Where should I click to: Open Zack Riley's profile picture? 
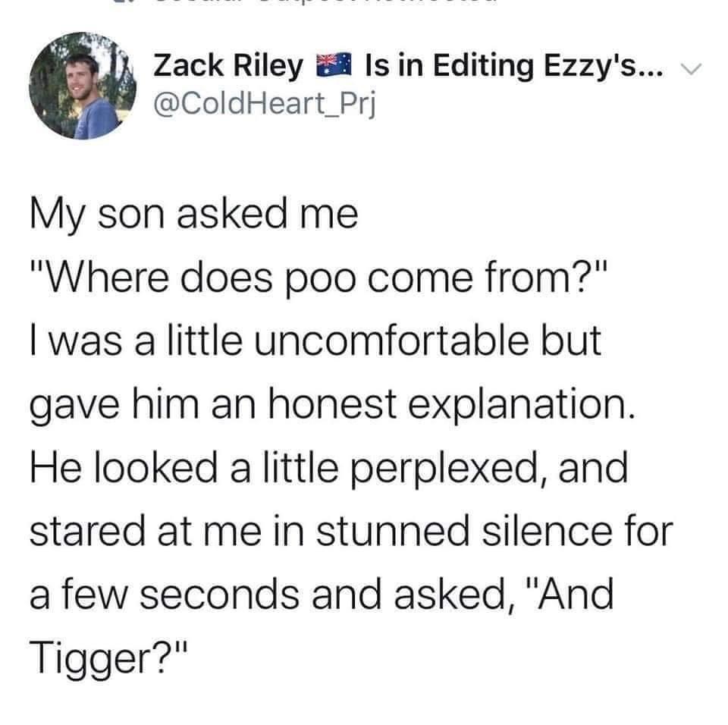(83, 86)
